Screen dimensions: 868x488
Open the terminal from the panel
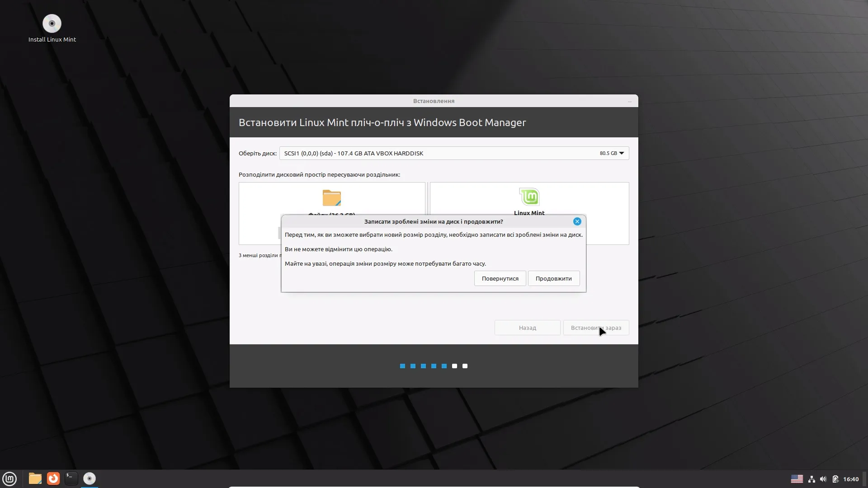(71, 479)
